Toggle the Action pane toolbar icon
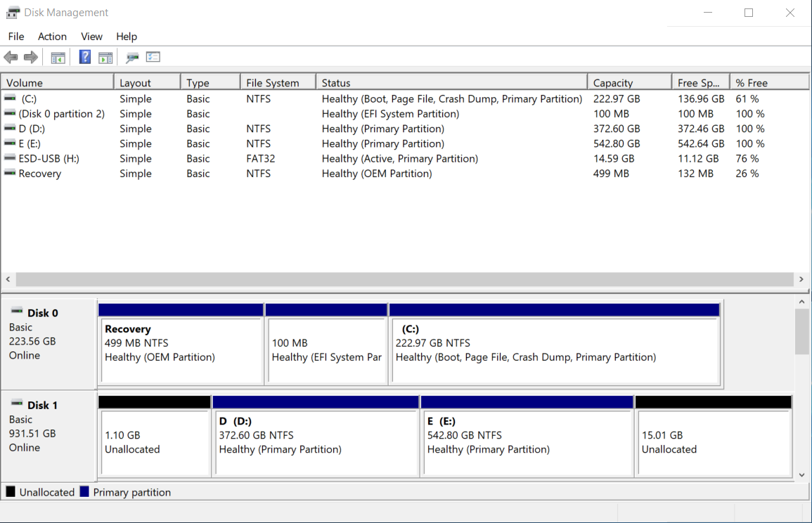Screen dimensions: 812x523 (x=105, y=58)
